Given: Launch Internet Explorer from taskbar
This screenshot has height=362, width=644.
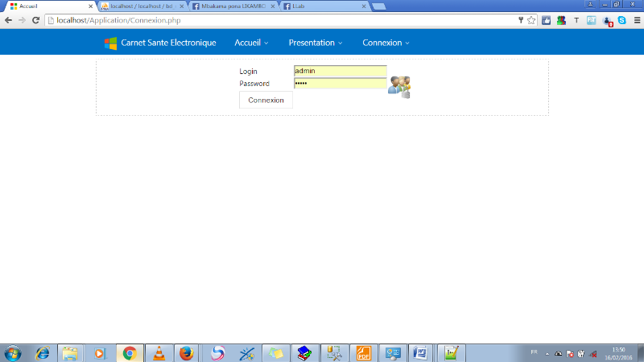Looking at the screenshot, I should pyautogui.click(x=42, y=353).
